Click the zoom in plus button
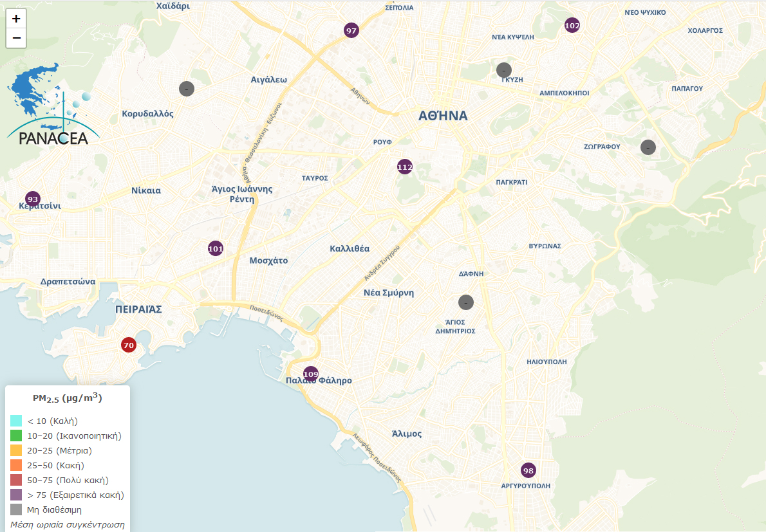 click(x=16, y=19)
